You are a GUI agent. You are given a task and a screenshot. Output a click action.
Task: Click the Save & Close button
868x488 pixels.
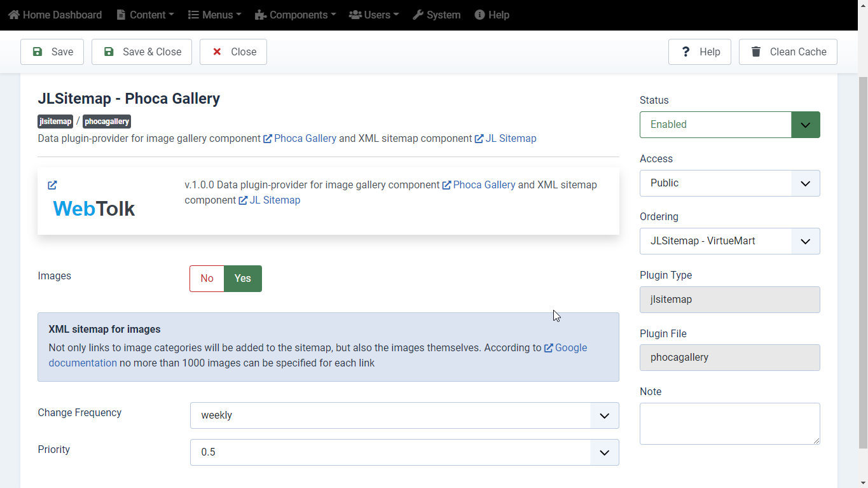point(142,52)
